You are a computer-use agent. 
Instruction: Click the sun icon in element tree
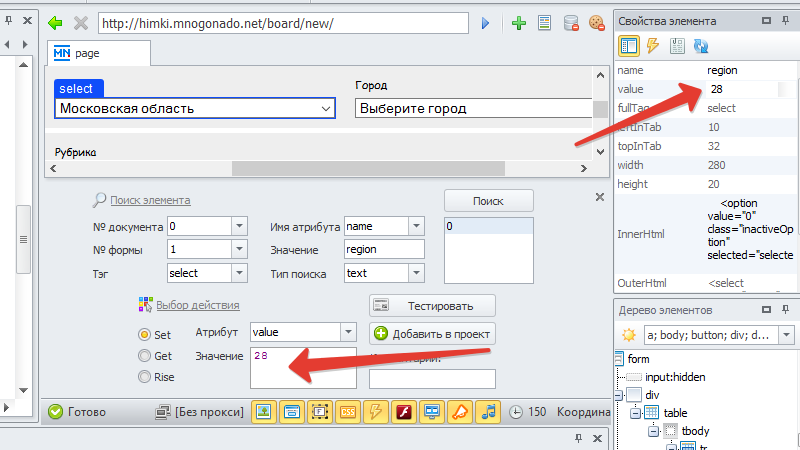pos(629,335)
